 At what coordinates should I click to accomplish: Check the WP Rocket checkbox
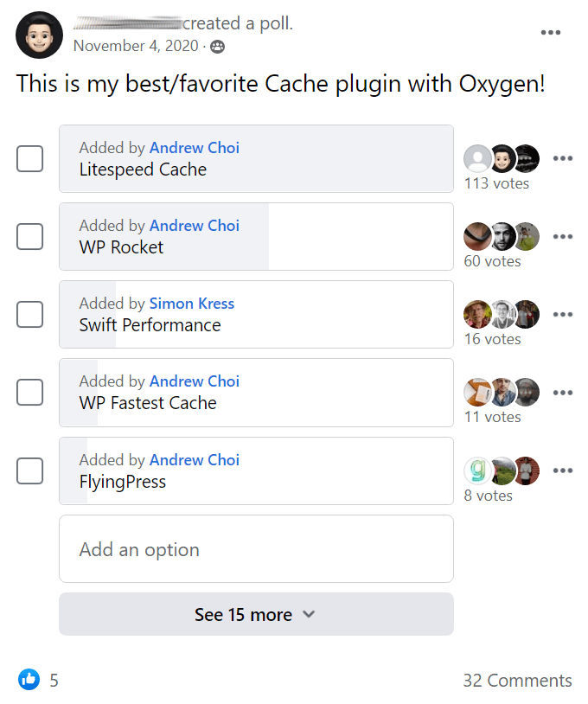point(29,236)
